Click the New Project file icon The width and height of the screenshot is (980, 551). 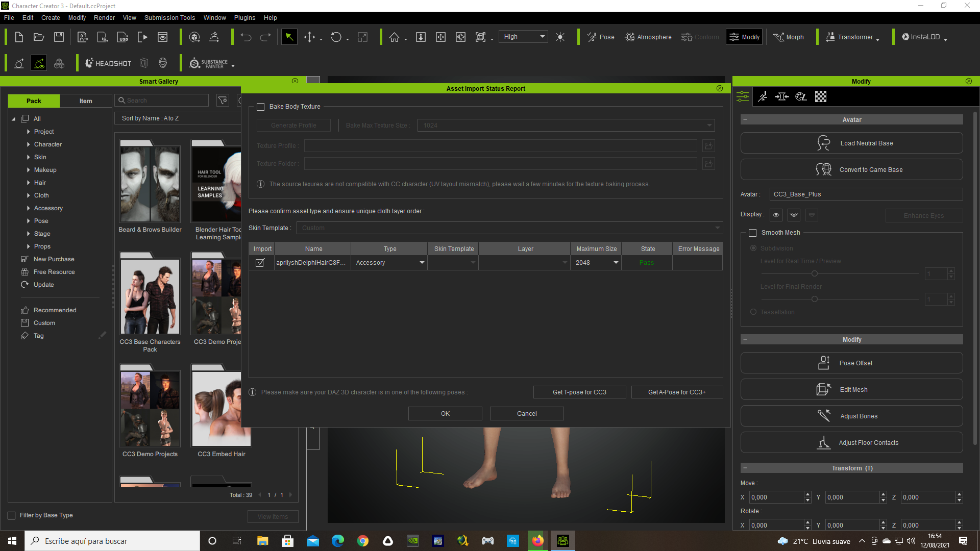pyautogui.click(x=19, y=37)
